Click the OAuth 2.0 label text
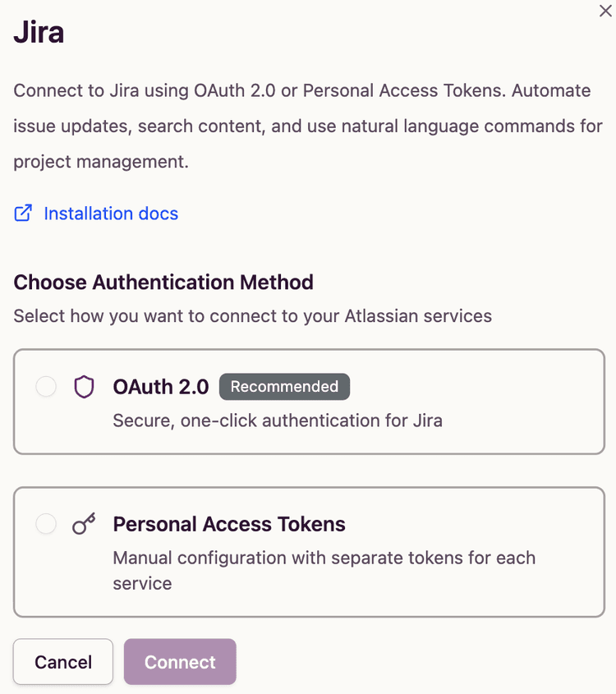Image resolution: width=616 pixels, height=694 pixels. click(x=161, y=386)
